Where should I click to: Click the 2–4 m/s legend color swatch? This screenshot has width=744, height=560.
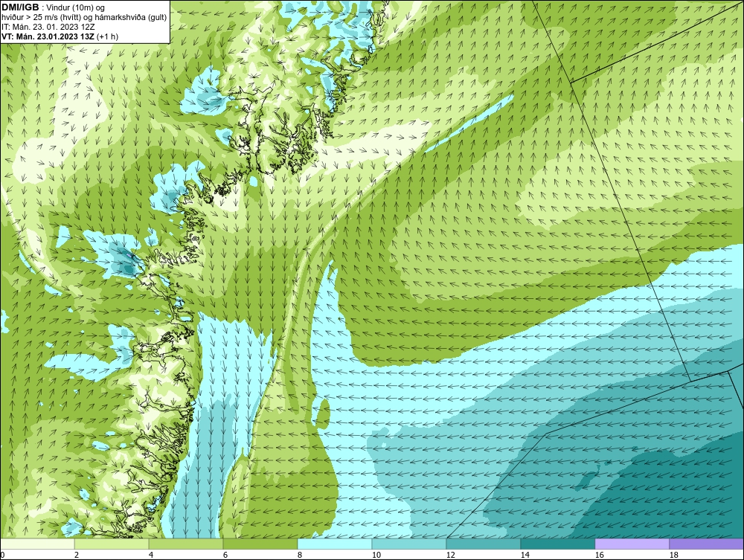click(x=112, y=544)
